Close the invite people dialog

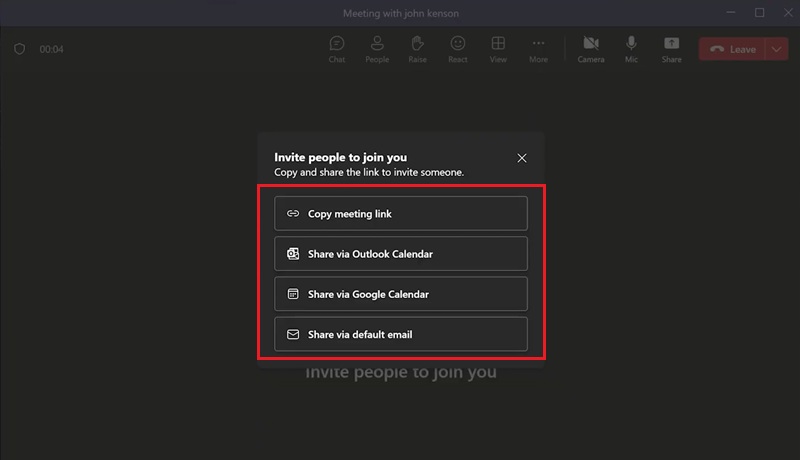click(521, 158)
